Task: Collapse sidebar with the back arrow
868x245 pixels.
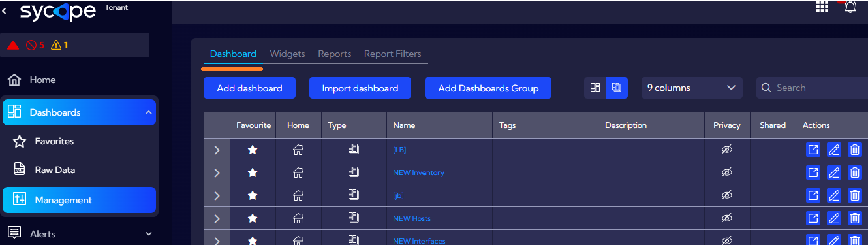Action: point(5,10)
